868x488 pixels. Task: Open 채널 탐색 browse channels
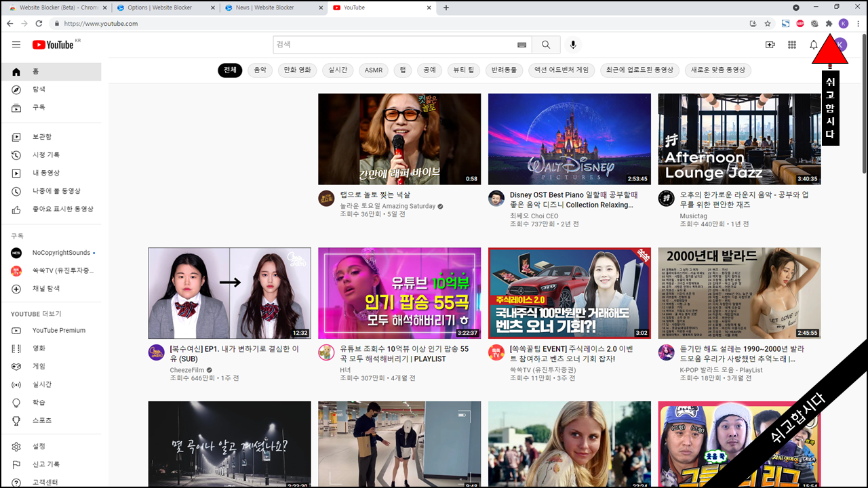51,289
